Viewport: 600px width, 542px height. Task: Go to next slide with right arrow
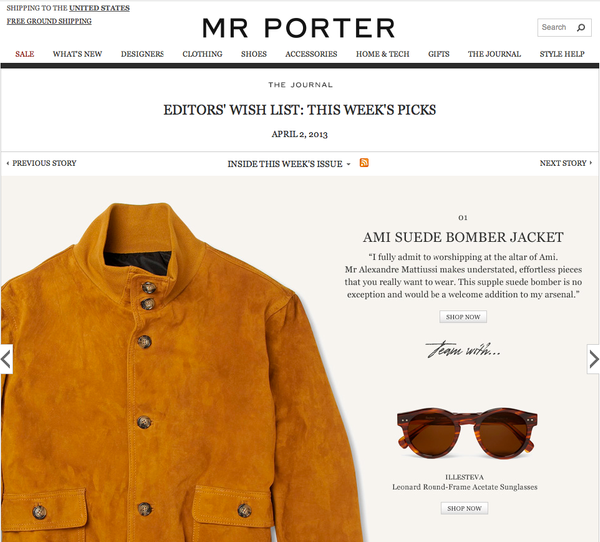pyautogui.click(x=593, y=359)
